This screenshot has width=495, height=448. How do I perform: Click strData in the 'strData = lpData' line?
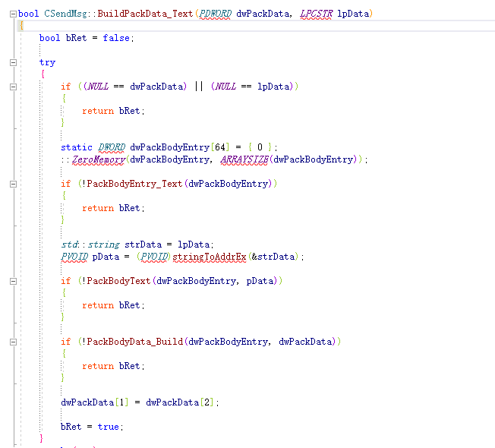tap(143, 245)
